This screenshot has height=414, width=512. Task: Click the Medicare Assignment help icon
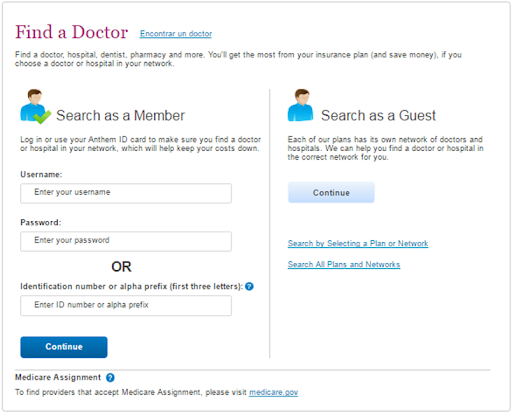pyautogui.click(x=110, y=378)
